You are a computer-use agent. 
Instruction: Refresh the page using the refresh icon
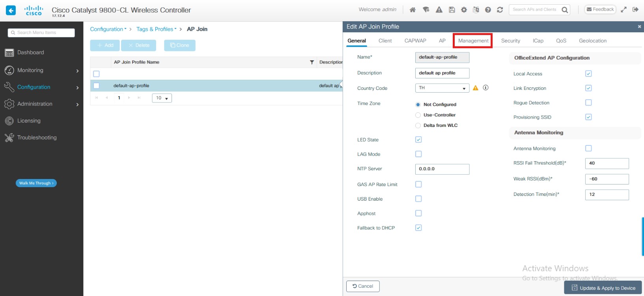[500, 10]
